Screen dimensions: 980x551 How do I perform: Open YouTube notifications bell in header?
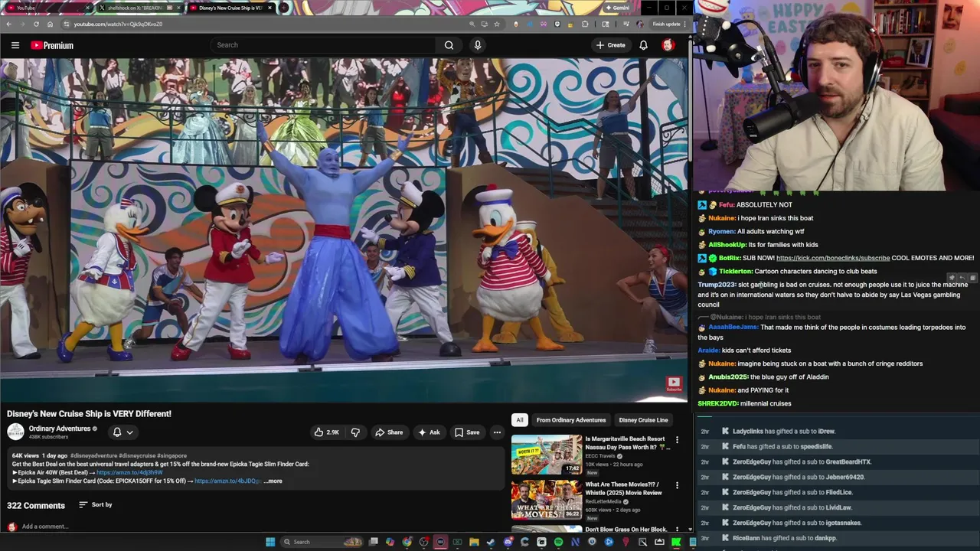pyautogui.click(x=643, y=45)
